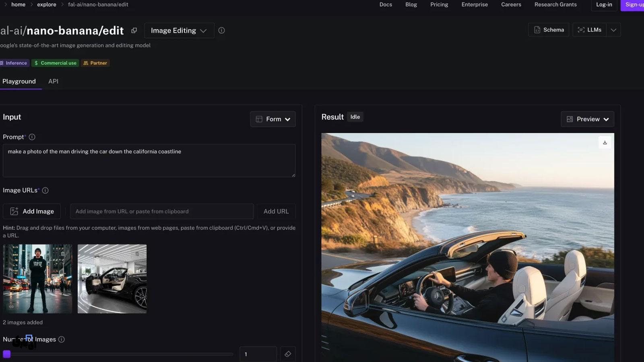
Task: Expand the Form view dropdown
Action: (273, 119)
